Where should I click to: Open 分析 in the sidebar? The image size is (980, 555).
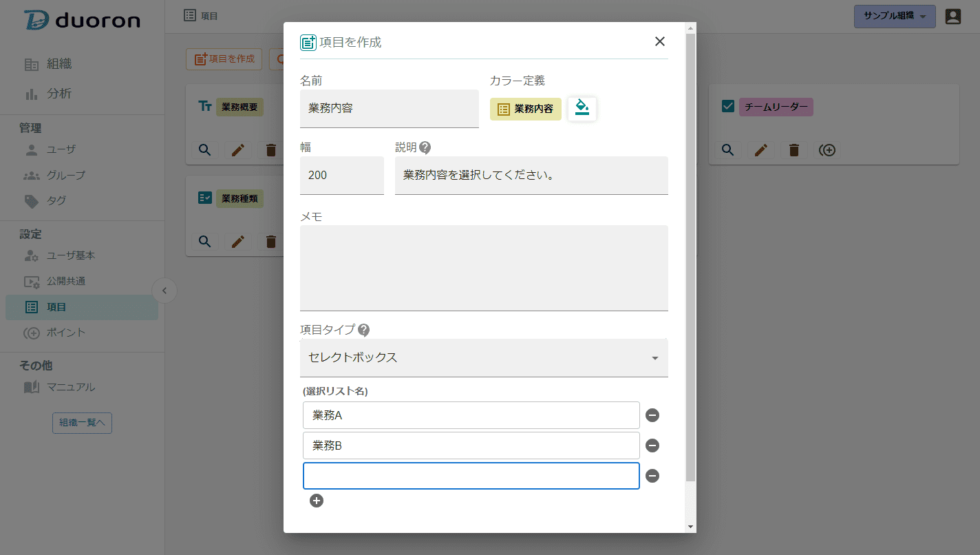coord(59,94)
